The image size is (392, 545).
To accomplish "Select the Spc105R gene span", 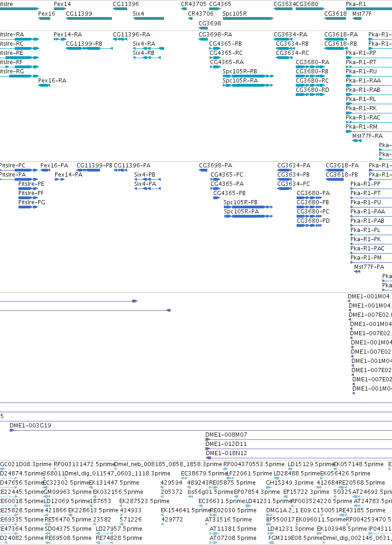I will click(248, 18).
